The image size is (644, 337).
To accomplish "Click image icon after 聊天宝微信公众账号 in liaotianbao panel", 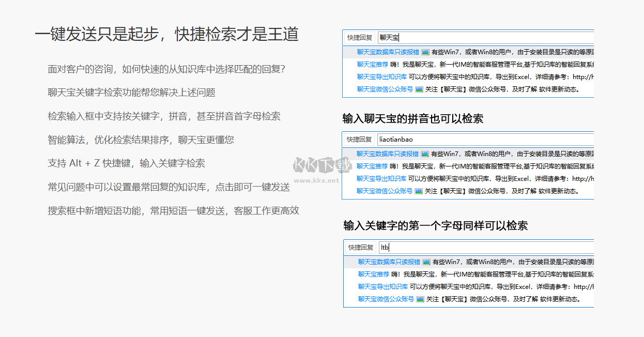I will [419, 191].
